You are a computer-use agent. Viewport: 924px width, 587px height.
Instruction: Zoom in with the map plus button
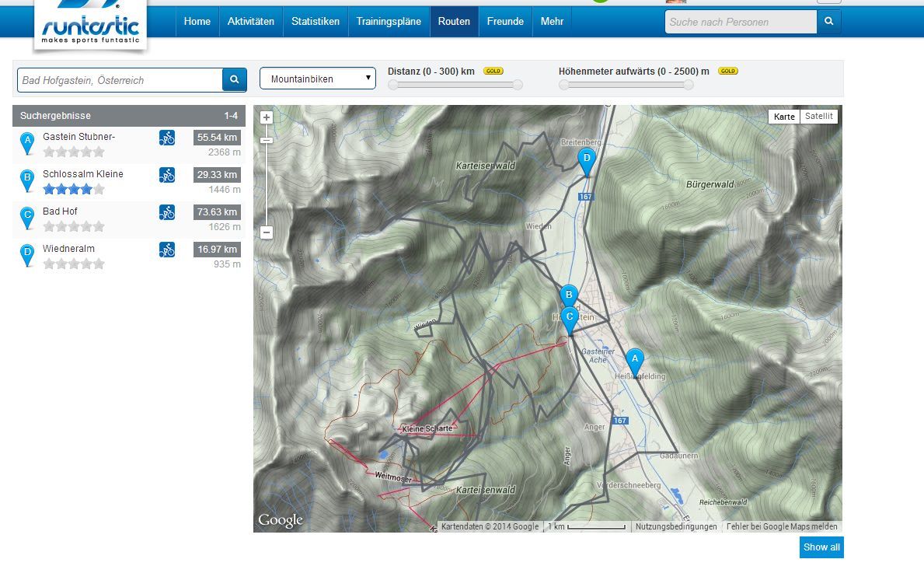tap(267, 117)
